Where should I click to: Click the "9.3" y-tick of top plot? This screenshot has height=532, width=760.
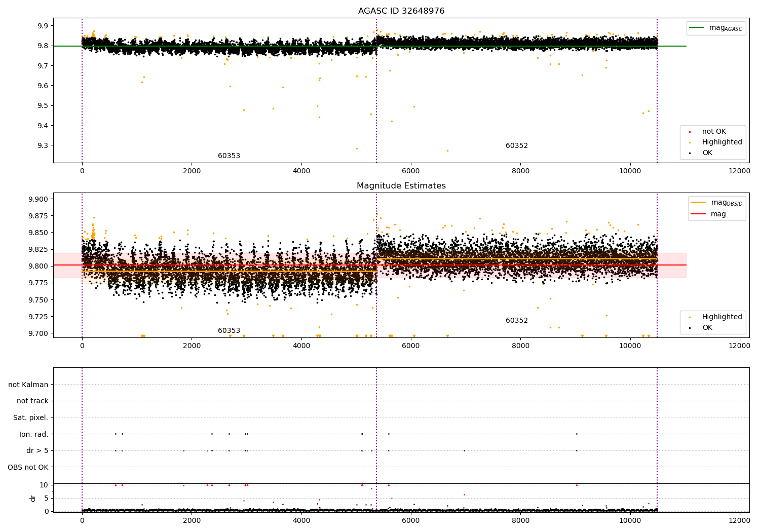(43, 145)
